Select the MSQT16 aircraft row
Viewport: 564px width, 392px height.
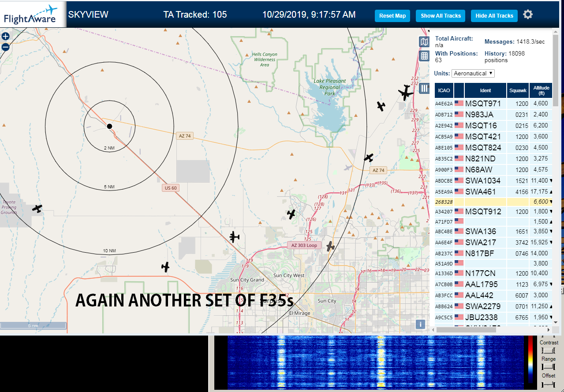coord(493,125)
